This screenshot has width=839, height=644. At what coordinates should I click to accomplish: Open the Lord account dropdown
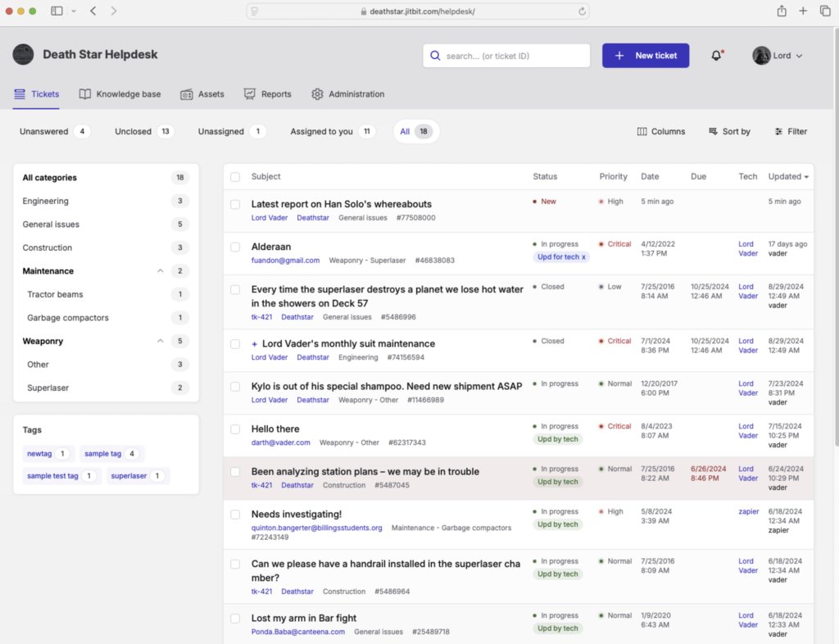pos(778,55)
